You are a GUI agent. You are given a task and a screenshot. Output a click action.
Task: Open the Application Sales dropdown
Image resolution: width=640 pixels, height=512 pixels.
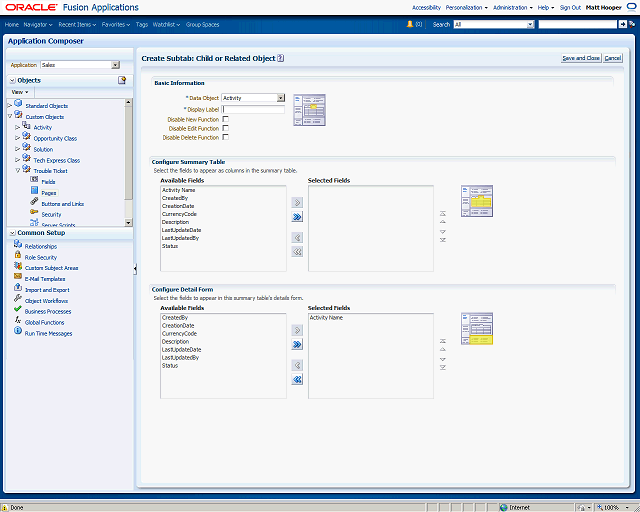116,65
